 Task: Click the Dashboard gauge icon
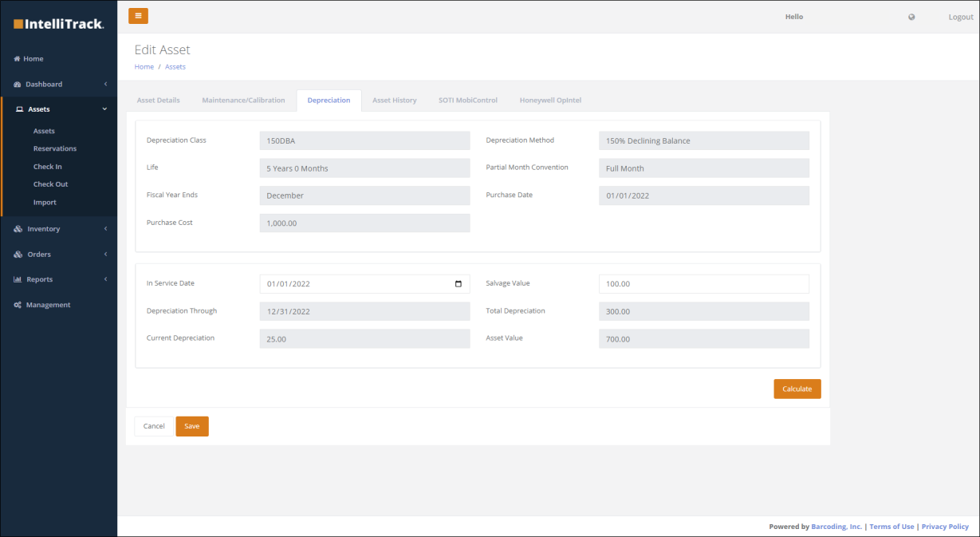(18, 85)
